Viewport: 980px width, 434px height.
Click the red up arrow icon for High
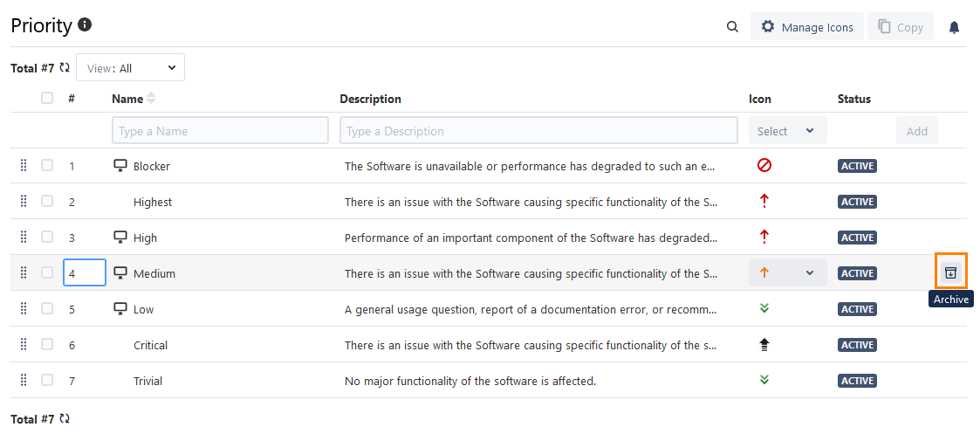[x=764, y=237]
